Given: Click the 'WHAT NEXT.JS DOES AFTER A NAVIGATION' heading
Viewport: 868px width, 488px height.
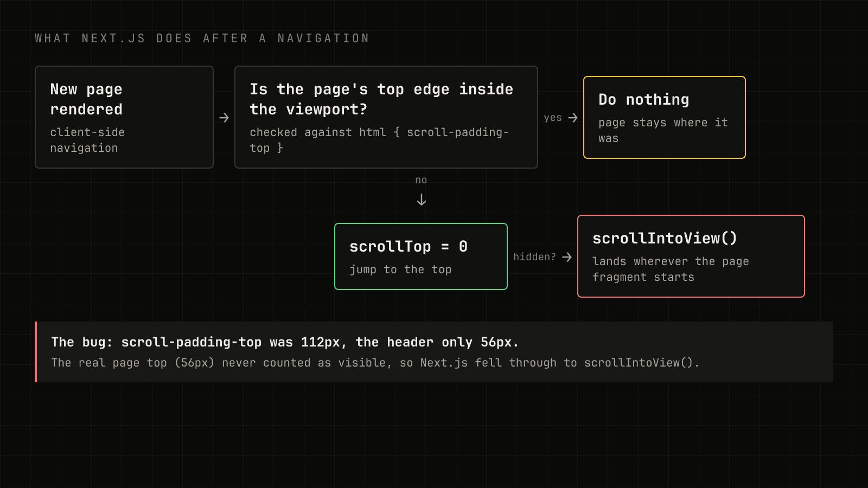Looking at the screenshot, I should click(x=202, y=38).
